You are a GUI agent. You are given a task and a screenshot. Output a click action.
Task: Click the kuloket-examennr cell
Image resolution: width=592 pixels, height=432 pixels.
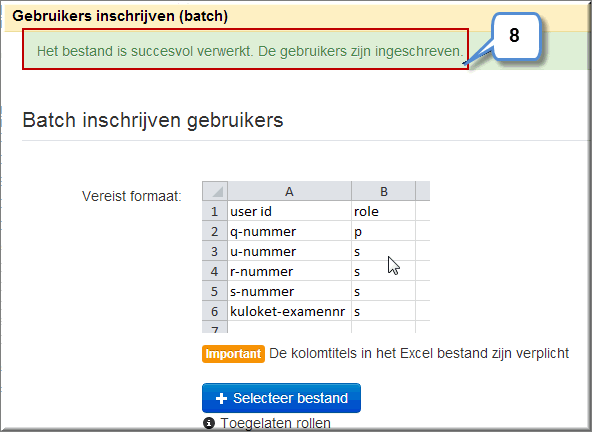[x=289, y=312]
